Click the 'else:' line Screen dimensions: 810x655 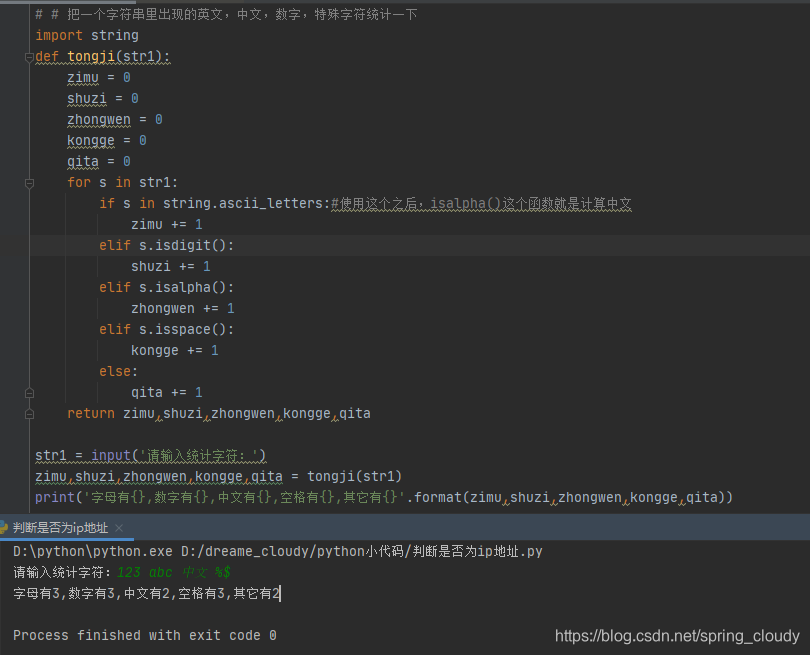click(118, 371)
